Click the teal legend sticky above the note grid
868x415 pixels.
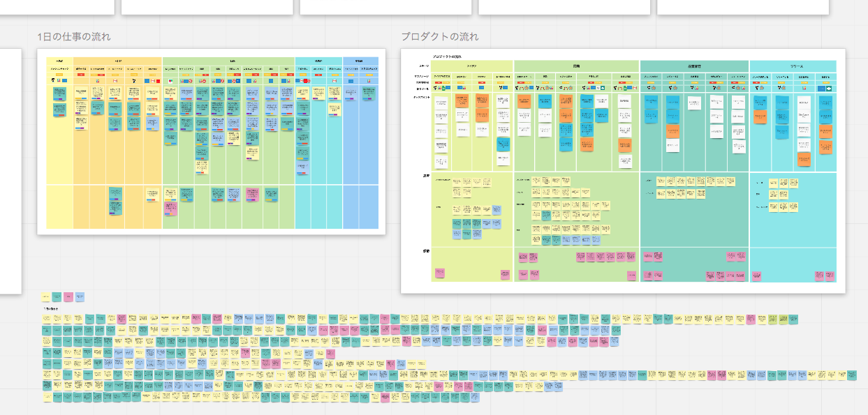point(57,297)
